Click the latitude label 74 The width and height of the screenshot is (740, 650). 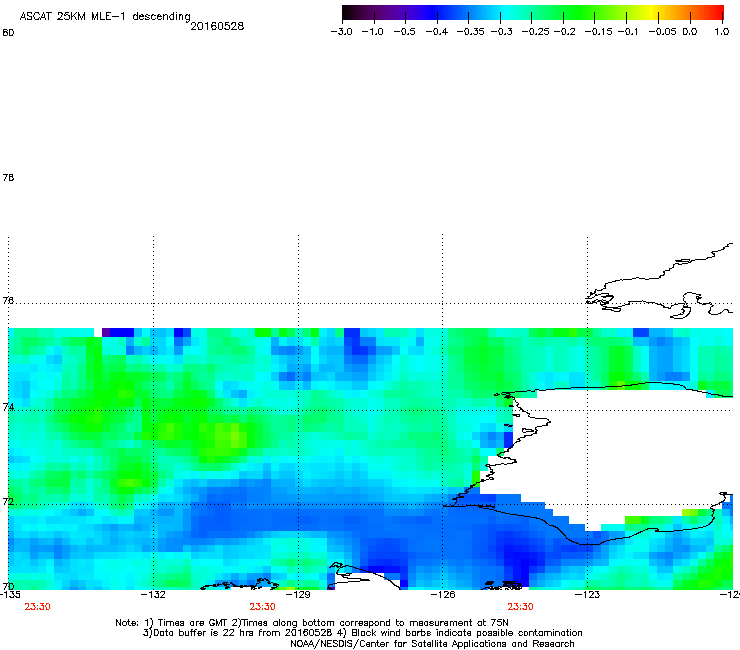[8, 407]
